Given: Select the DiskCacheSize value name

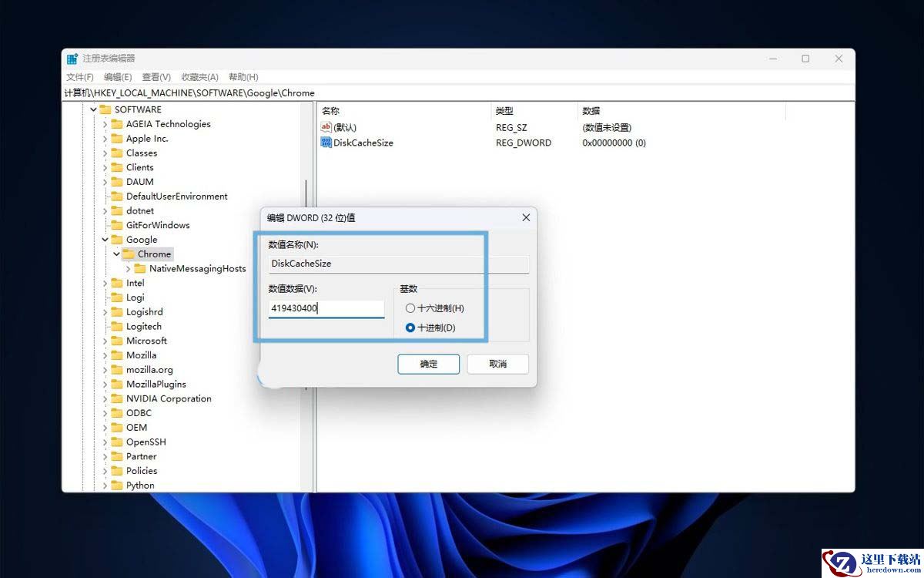Looking at the screenshot, I should [363, 143].
